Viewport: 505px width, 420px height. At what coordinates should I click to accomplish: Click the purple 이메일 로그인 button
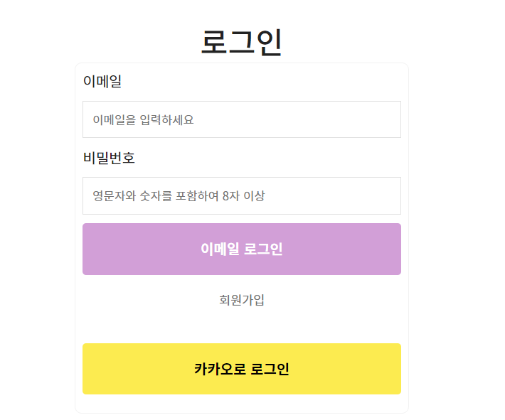(242, 249)
